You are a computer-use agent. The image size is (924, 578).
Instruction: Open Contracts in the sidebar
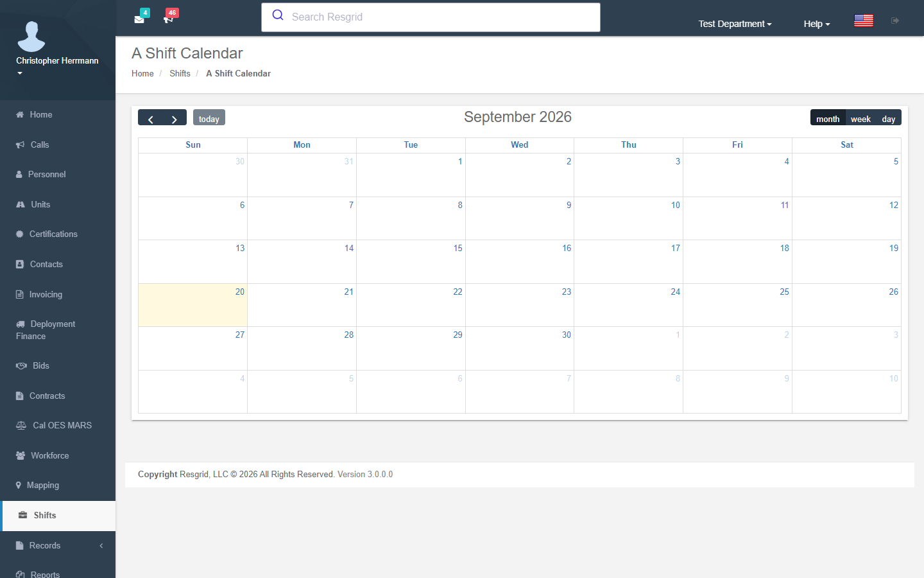pos(58,396)
